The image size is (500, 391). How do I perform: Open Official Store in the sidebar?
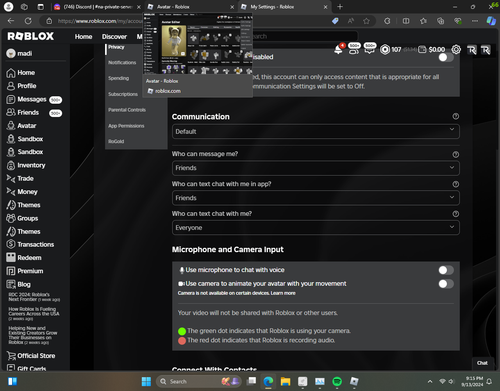(31, 356)
